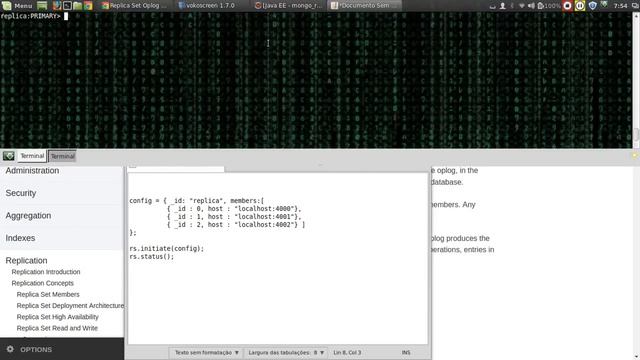Viewport: 640px width, 360px height.
Task: Click the rs.initiate(config); line
Action: click(167, 249)
